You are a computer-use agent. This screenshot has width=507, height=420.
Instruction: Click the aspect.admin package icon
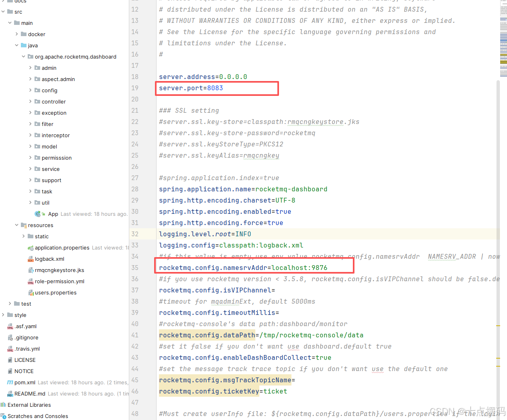tap(37, 79)
